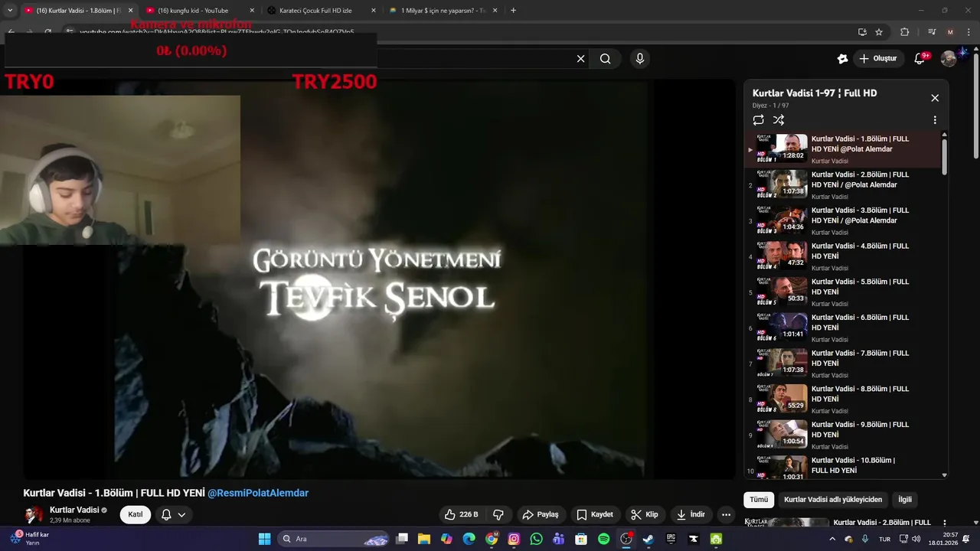Screen dimensions: 980x551
Task: Click the Windows Start button
Action: pos(264,539)
